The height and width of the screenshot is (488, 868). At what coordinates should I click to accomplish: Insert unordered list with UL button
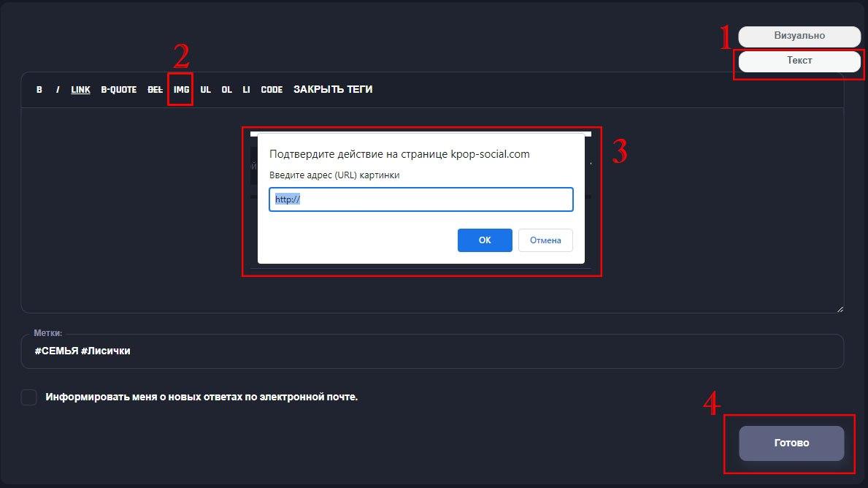pos(205,90)
